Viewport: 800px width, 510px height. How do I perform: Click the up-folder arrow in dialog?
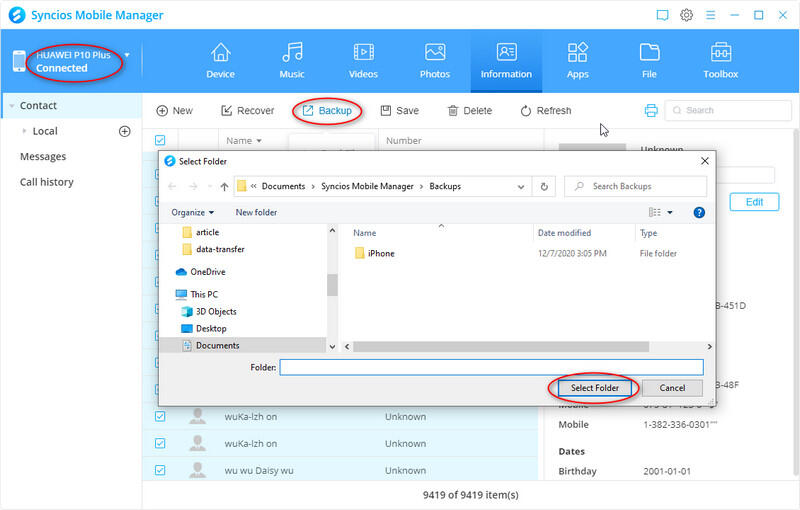coord(224,186)
